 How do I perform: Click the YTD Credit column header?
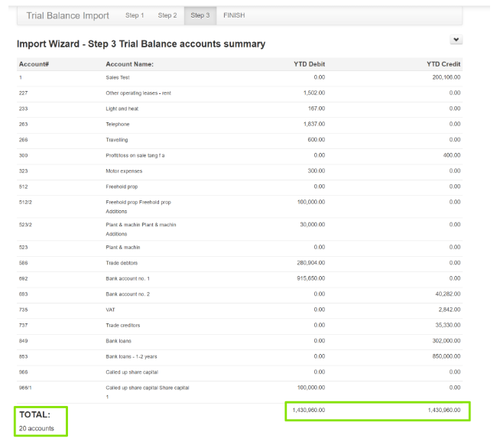tap(443, 64)
